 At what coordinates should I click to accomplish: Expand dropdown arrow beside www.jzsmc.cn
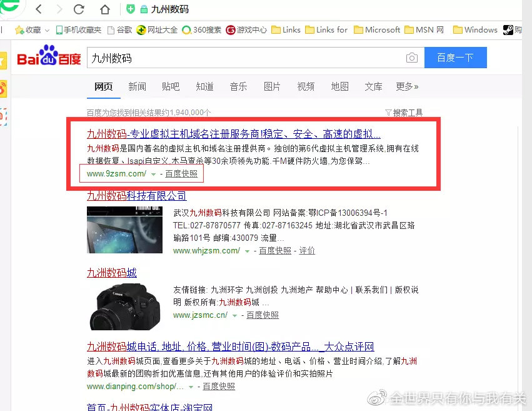tap(234, 316)
